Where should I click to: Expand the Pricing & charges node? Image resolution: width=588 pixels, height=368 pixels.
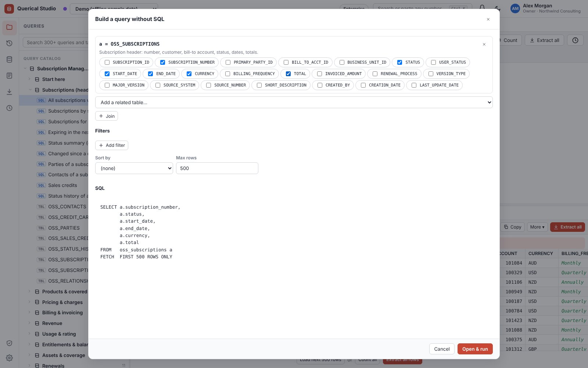(30, 302)
